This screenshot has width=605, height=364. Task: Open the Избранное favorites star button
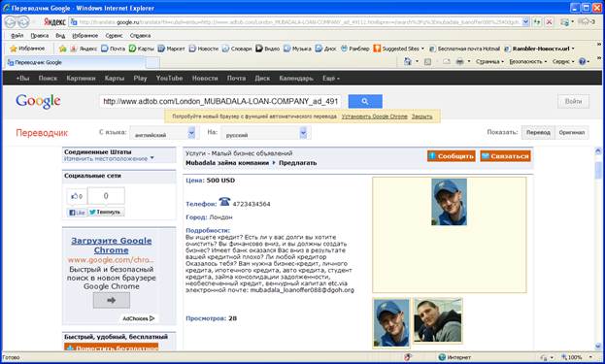27,49
